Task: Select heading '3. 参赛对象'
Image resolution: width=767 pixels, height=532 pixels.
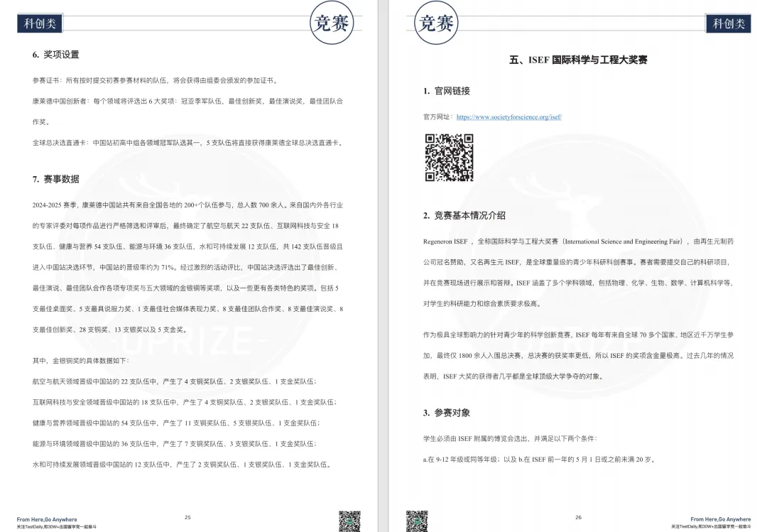Action: 447,413
